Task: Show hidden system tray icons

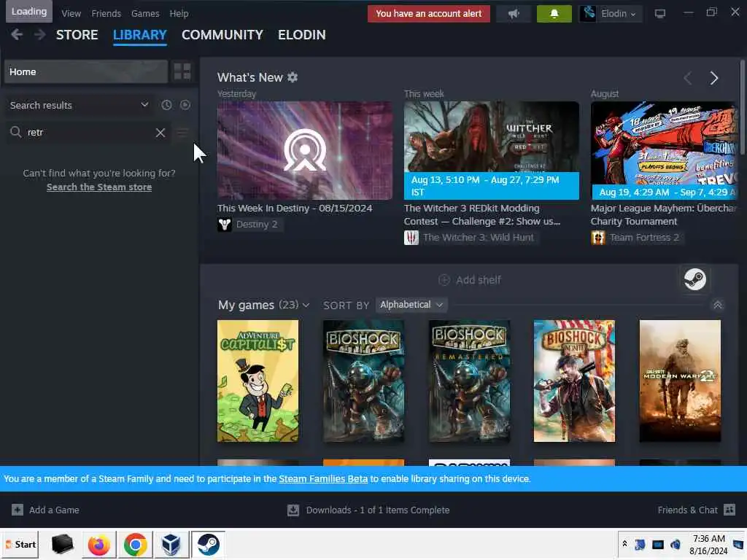Action: coord(624,543)
